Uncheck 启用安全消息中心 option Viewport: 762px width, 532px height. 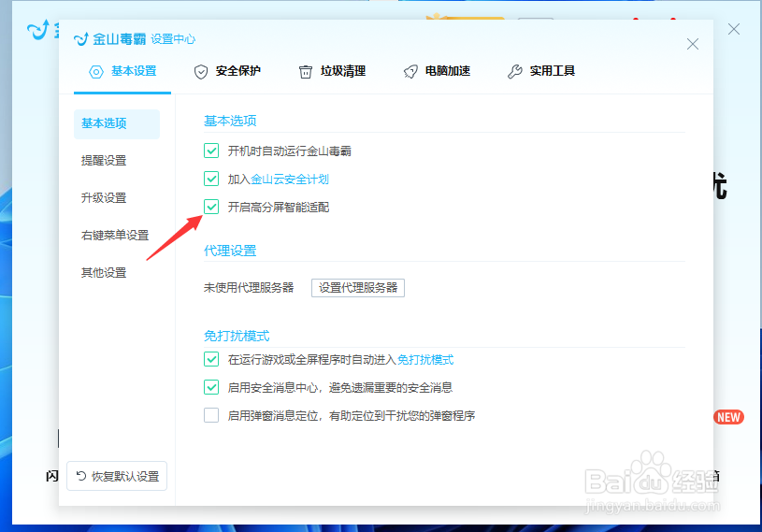211,387
